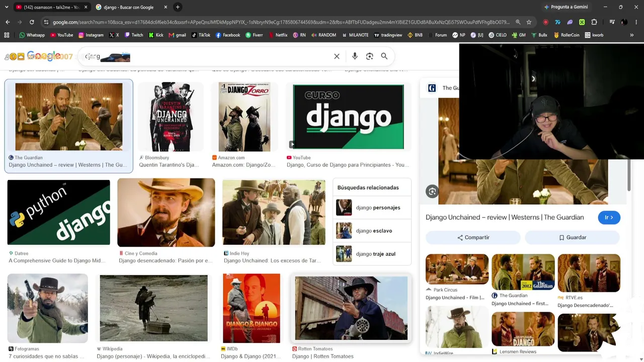Image resolution: width=644 pixels, height=362 pixels.
Task: Reload the current page
Action: (32, 22)
